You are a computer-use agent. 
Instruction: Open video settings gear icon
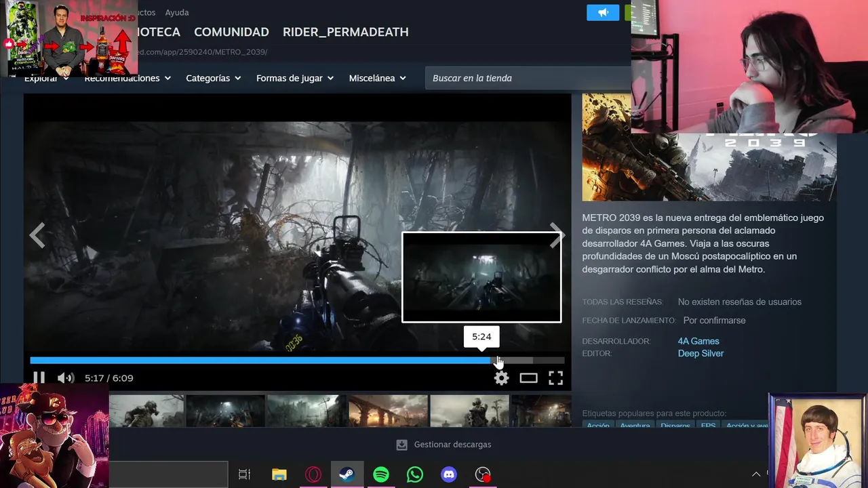[x=501, y=378]
